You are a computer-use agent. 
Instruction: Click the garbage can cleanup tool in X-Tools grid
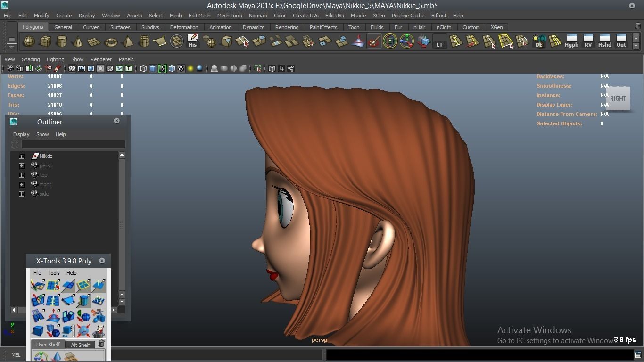(99, 331)
